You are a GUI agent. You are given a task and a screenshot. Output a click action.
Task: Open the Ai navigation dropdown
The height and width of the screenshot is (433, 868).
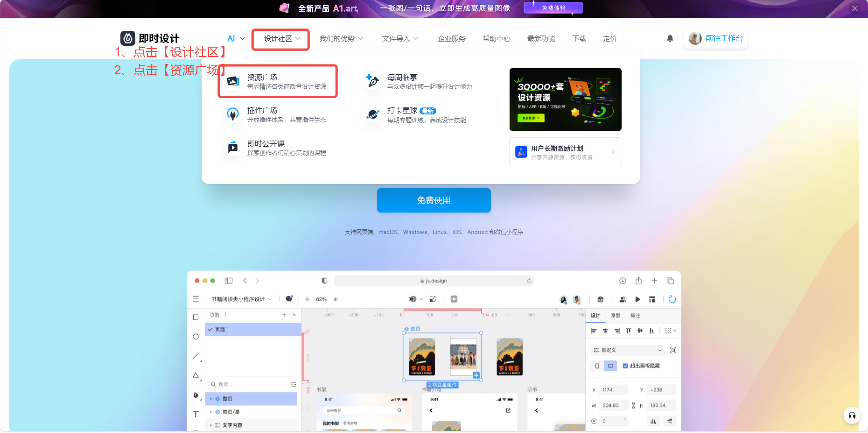point(236,39)
